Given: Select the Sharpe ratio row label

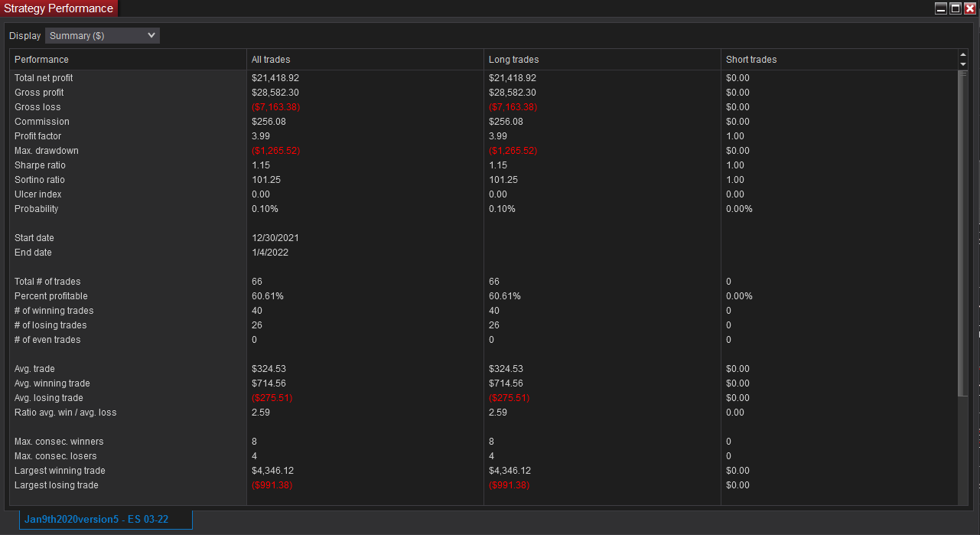Looking at the screenshot, I should (x=40, y=165).
